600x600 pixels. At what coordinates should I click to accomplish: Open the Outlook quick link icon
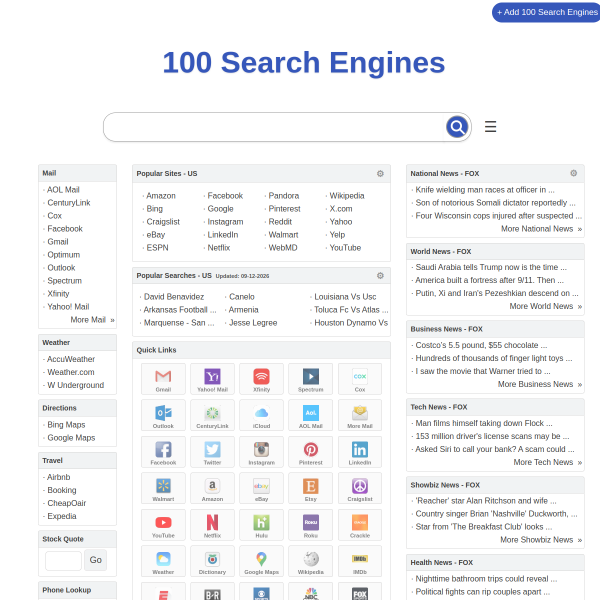pos(163,415)
